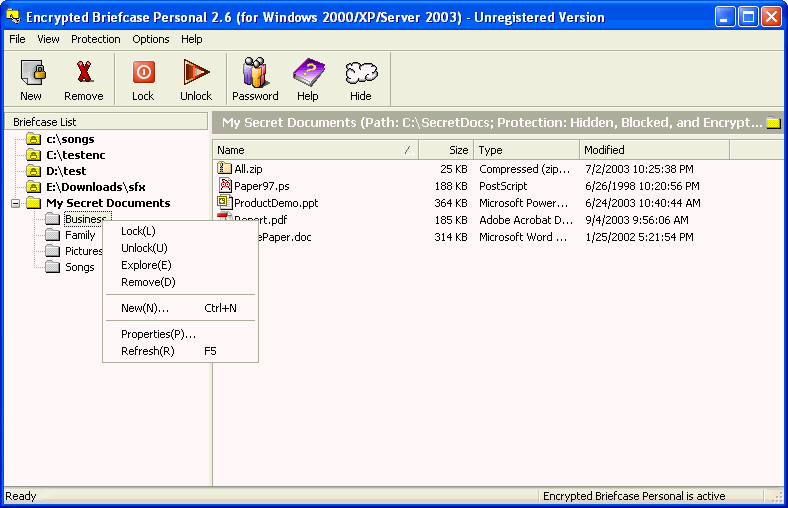Viewport: 788px width, 508px height.
Task: Open the Help menu in menu bar
Action: [191, 39]
